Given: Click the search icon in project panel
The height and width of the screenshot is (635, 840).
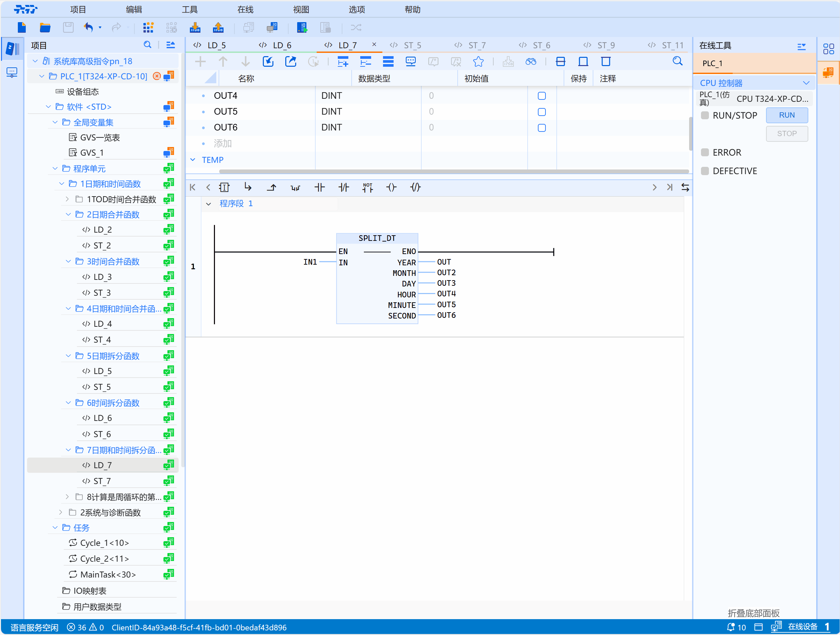Looking at the screenshot, I should (147, 45).
